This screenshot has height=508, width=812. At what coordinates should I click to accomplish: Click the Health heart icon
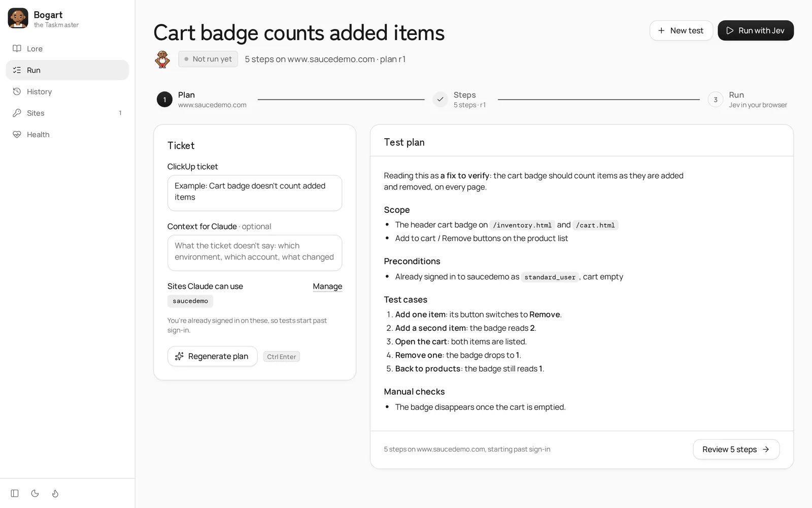[17, 135]
